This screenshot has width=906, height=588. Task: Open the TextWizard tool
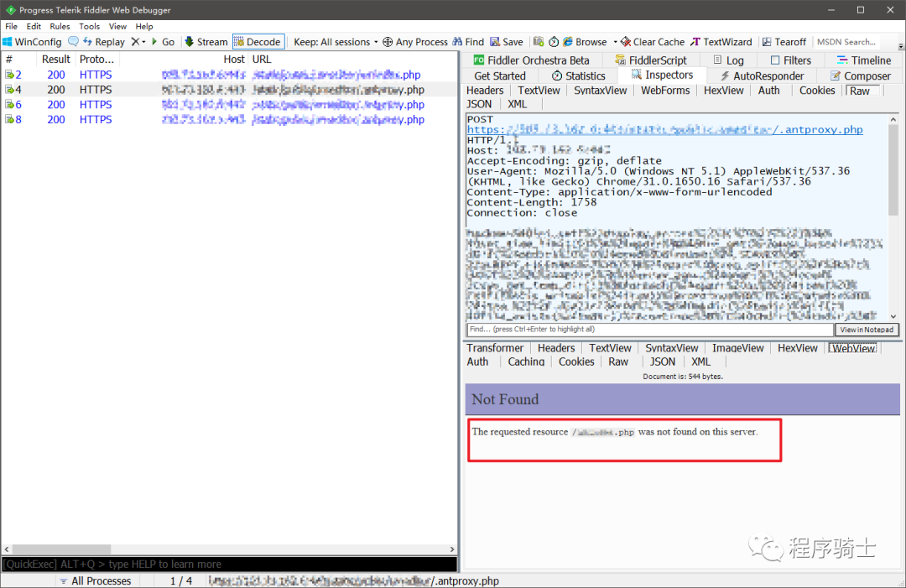point(721,42)
